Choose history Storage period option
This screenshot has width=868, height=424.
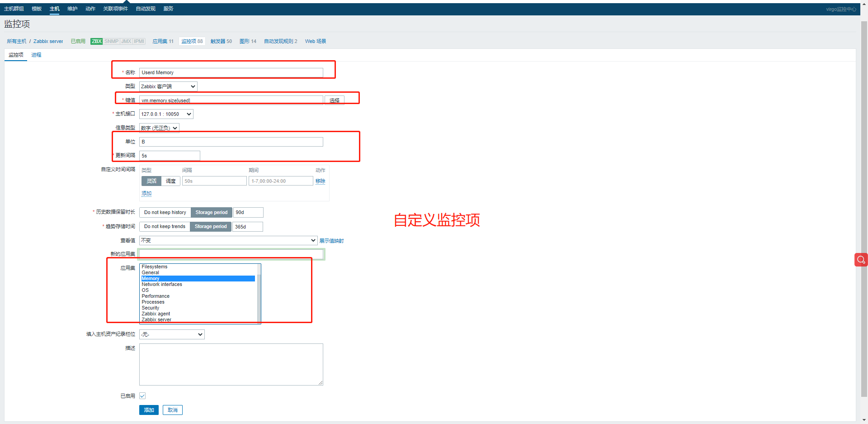[x=212, y=212]
